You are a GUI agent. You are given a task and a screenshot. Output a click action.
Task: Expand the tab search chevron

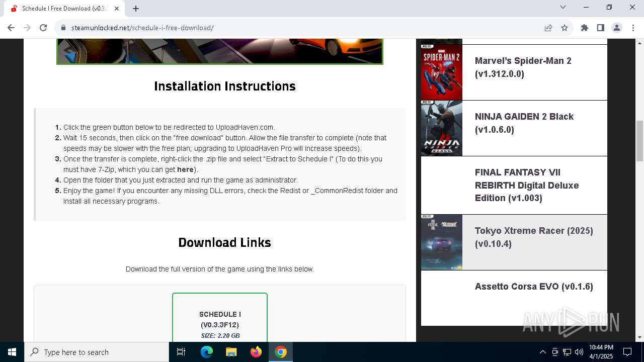[563, 7]
